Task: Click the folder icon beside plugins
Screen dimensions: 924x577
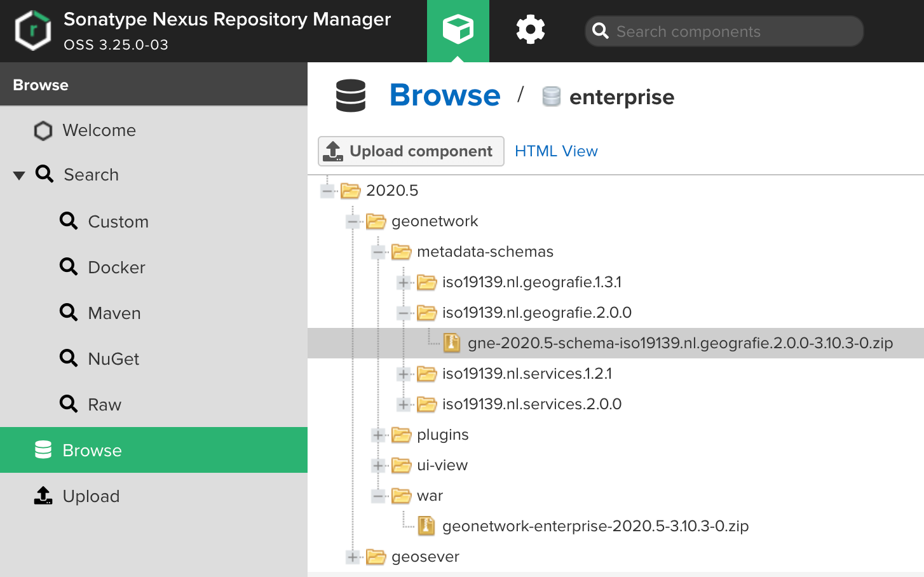Action: click(402, 435)
